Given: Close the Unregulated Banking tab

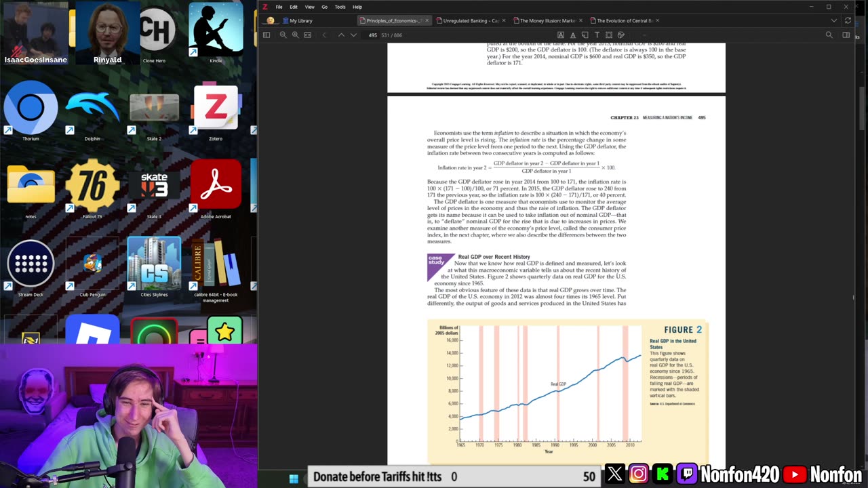Looking at the screenshot, I should [504, 21].
